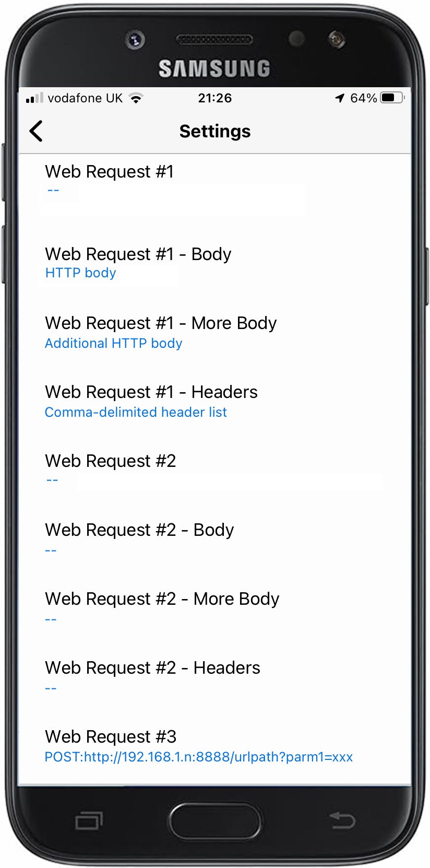Open Web Request #2 - More Body setting
This screenshot has height=868, width=430.
tap(162, 599)
